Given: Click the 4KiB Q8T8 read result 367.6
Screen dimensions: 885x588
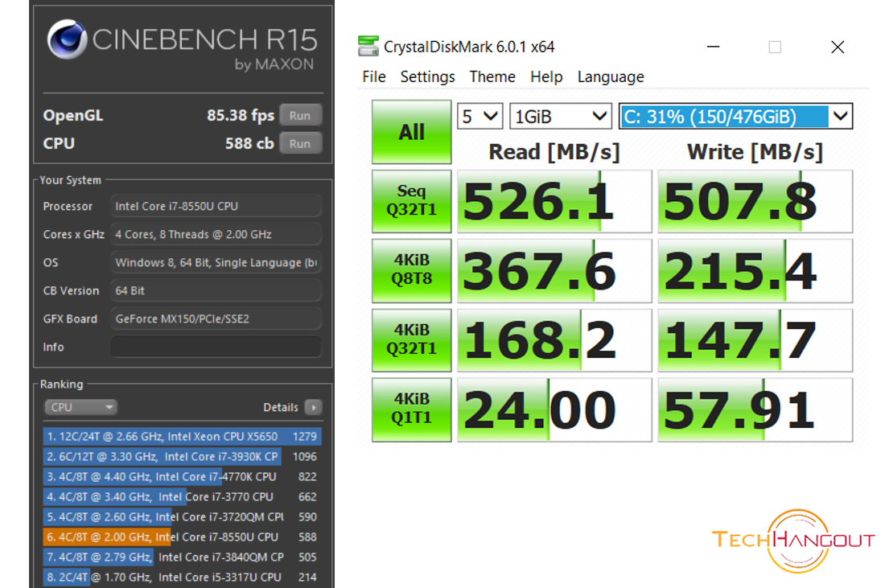Looking at the screenshot, I should pyautogui.click(x=554, y=270).
